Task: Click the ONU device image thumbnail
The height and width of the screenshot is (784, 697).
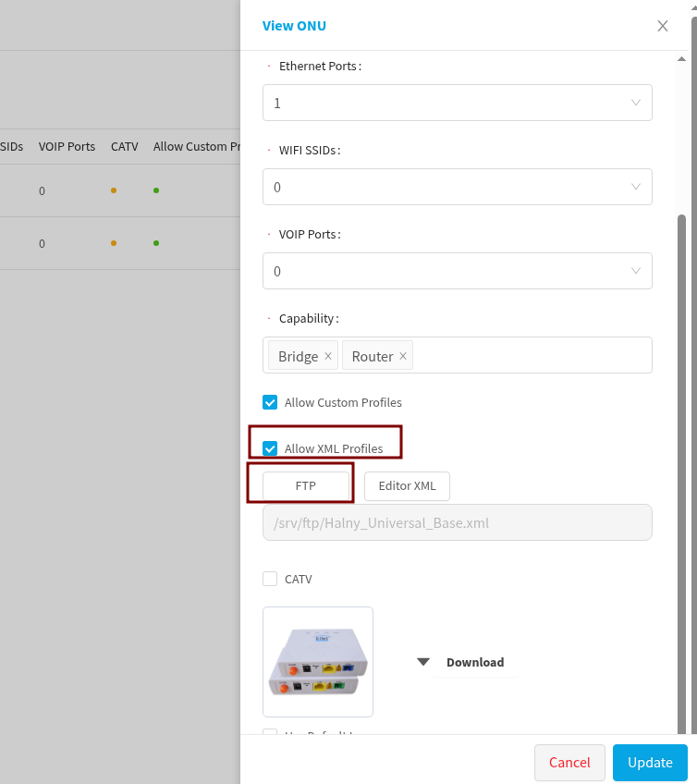Action: [x=318, y=662]
